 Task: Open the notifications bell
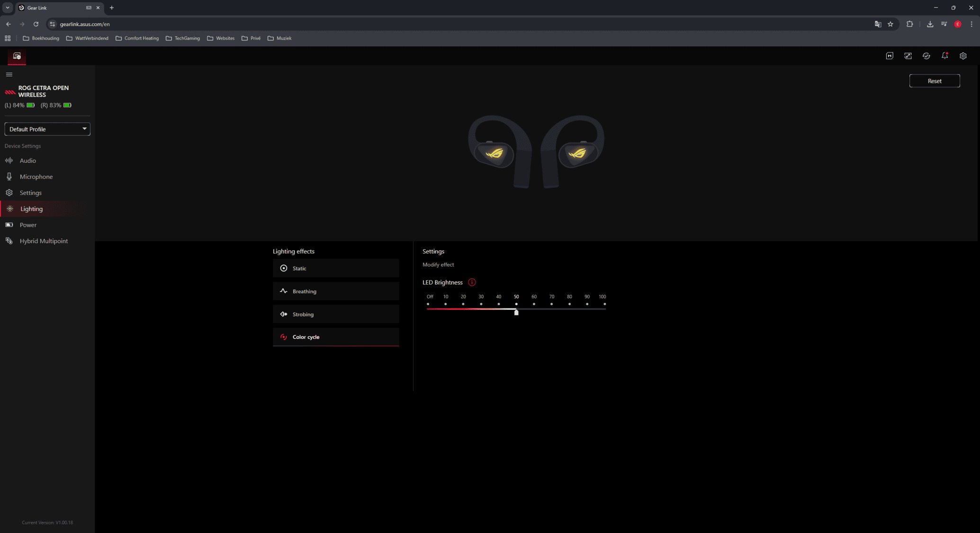(944, 56)
